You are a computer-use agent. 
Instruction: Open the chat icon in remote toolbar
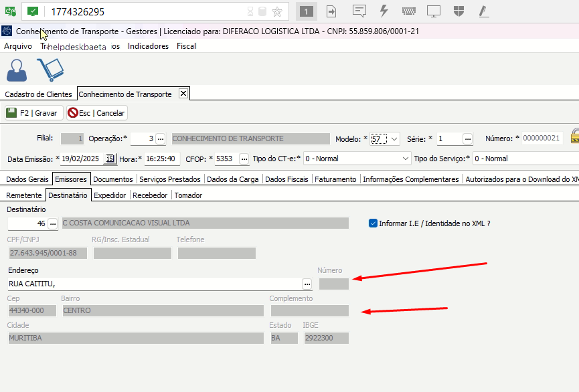[x=359, y=11]
